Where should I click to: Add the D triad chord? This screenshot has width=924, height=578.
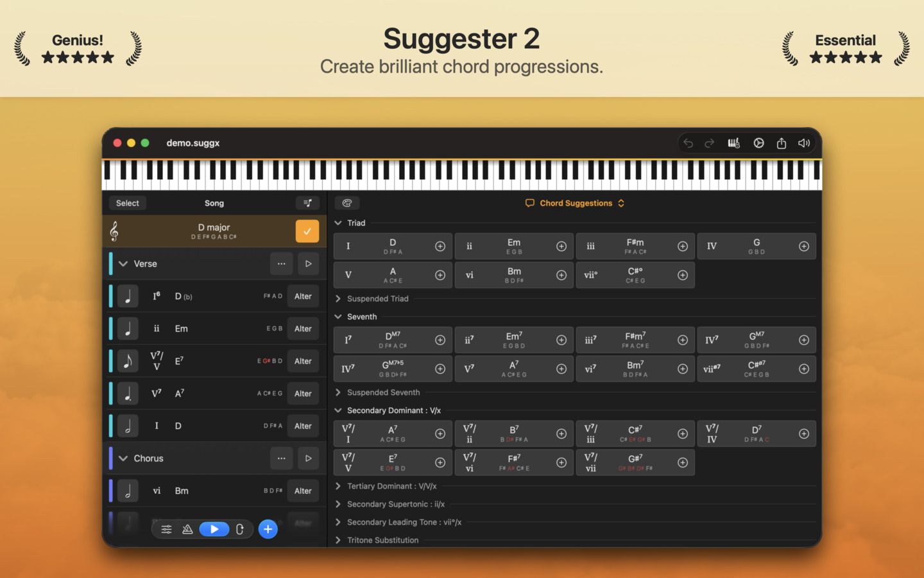pos(440,247)
